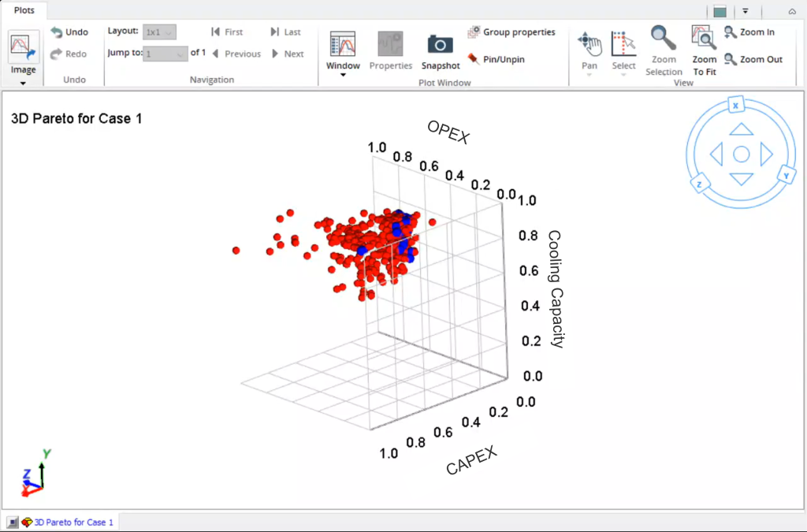Snap view to Z axis on navigator
807x532 pixels.
(699, 184)
